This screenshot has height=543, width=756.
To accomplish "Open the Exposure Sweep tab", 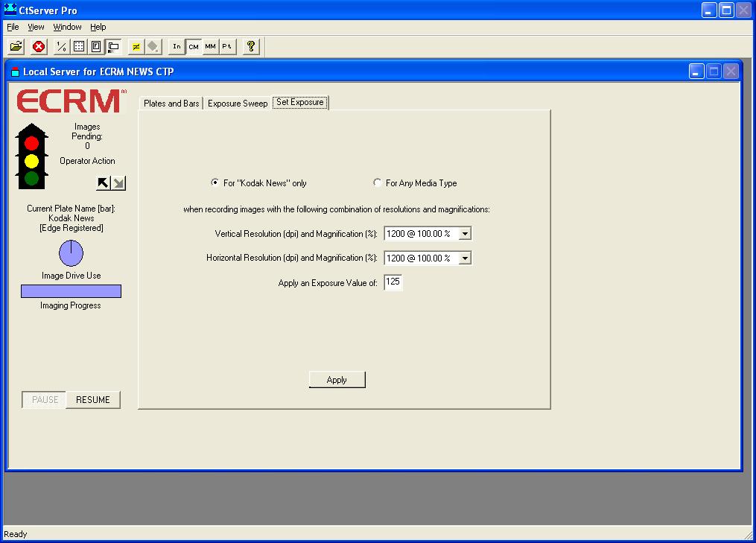I will pos(238,104).
